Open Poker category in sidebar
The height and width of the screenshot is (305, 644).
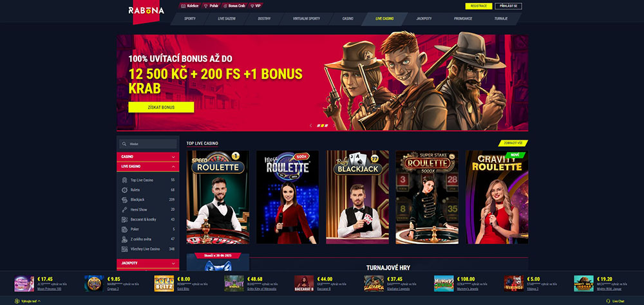click(148, 229)
